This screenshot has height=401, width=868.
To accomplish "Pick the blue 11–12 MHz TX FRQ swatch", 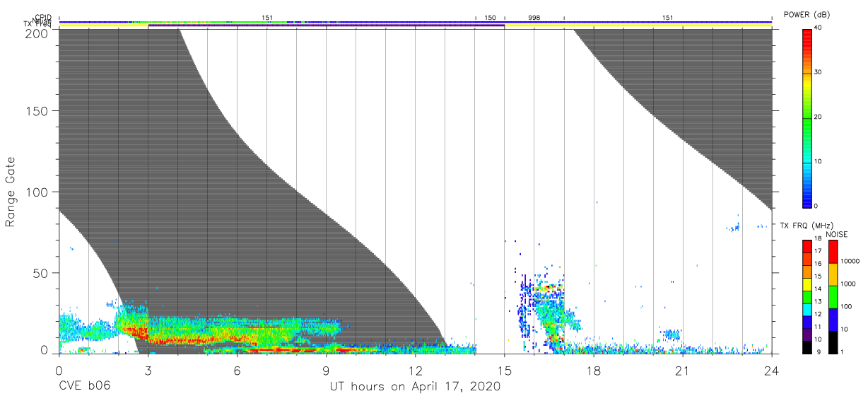I will pyautogui.click(x=807, y=322).
